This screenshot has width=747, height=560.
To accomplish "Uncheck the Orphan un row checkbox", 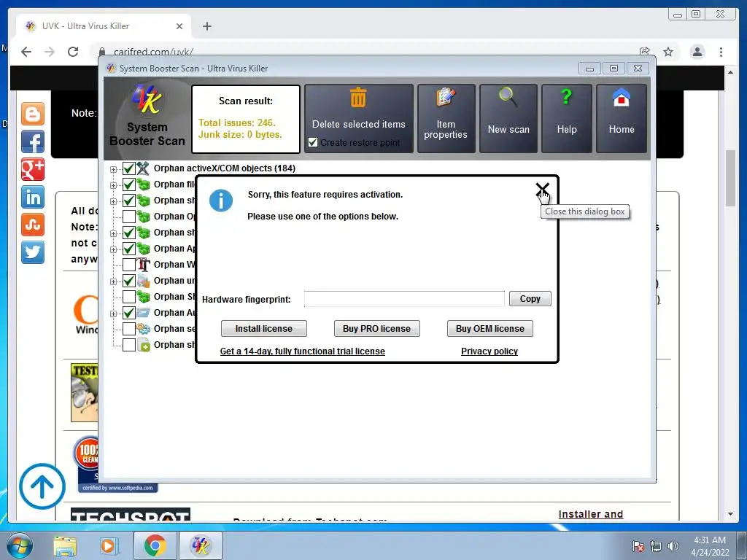I will click(x=128, y=281).
